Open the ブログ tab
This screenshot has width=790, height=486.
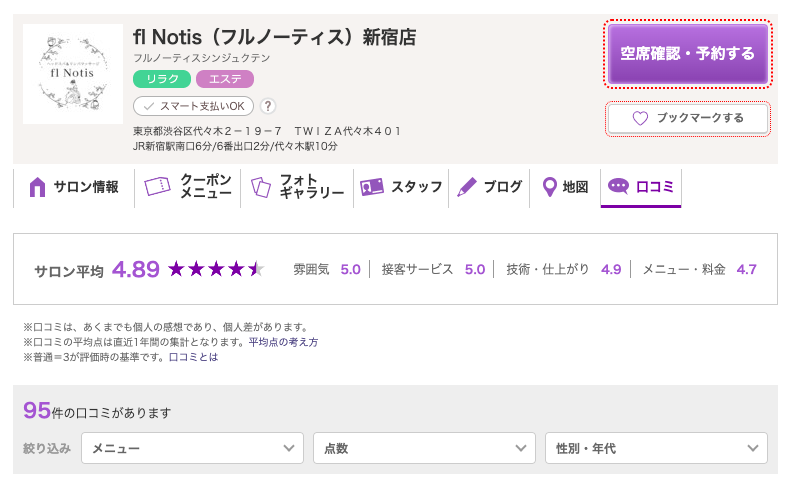[490, 187]
